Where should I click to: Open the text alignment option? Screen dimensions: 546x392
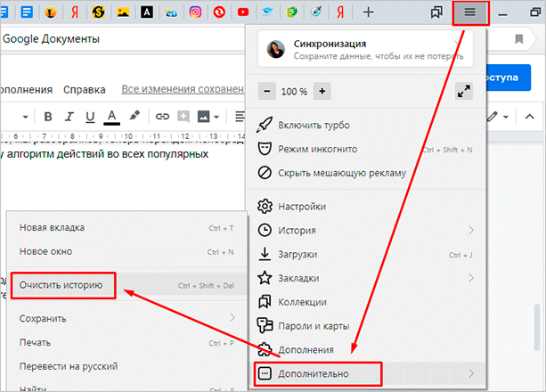[x=240, y=117]
